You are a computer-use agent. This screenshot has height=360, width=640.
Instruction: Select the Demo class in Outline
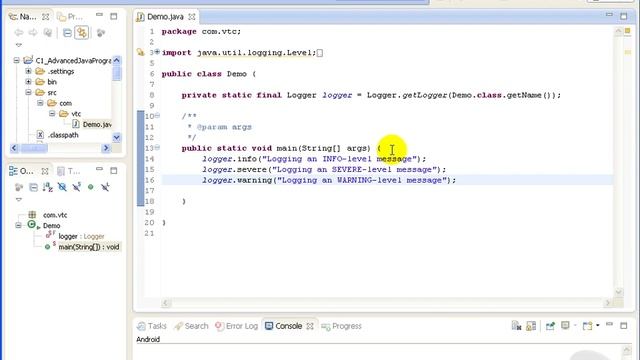44,225
